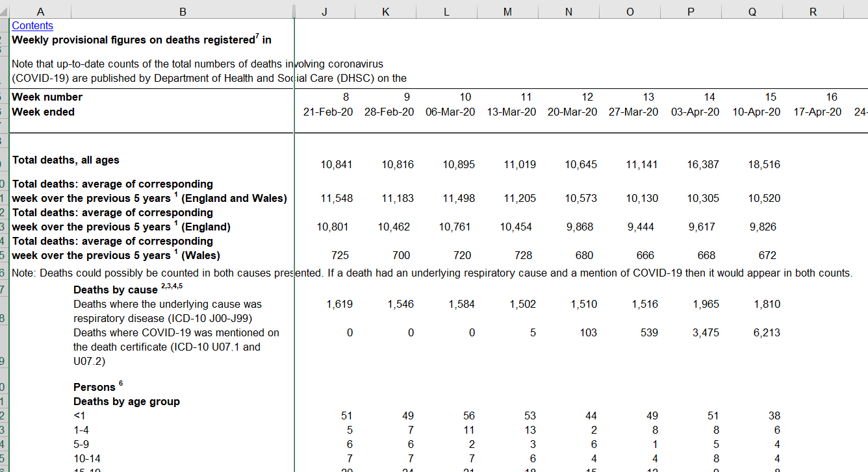Select week number 16 cell
The height and width of the screenshot is (472, 868).
832,97
